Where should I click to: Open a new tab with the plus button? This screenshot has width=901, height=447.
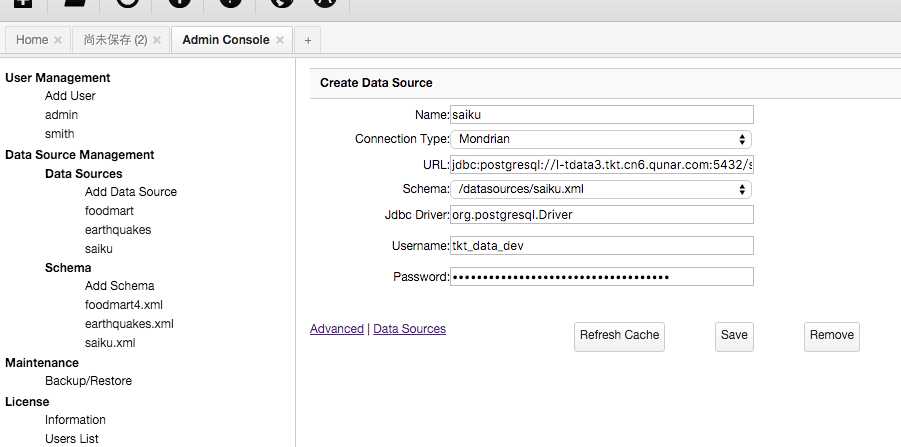307,41
